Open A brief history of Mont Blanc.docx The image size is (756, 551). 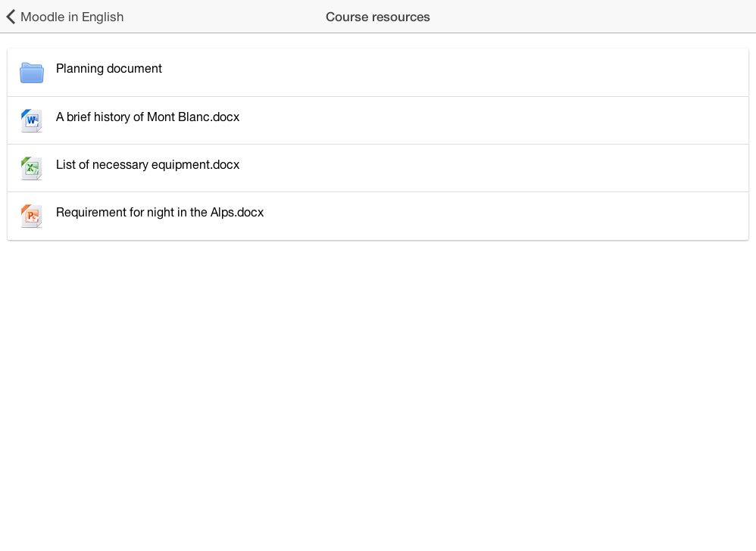point(148,117)
